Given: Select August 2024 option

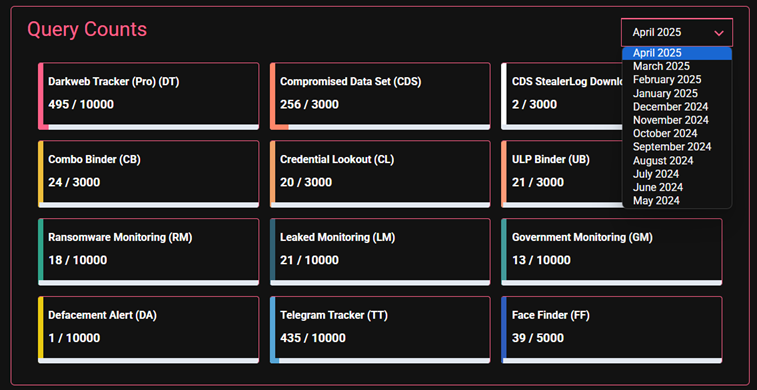Looking at the screenshot, I should pyautogui.click(x=677, y=160).
